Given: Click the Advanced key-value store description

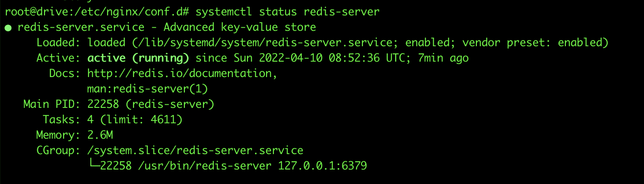Looking at the screenshot, I should (239, 27).
